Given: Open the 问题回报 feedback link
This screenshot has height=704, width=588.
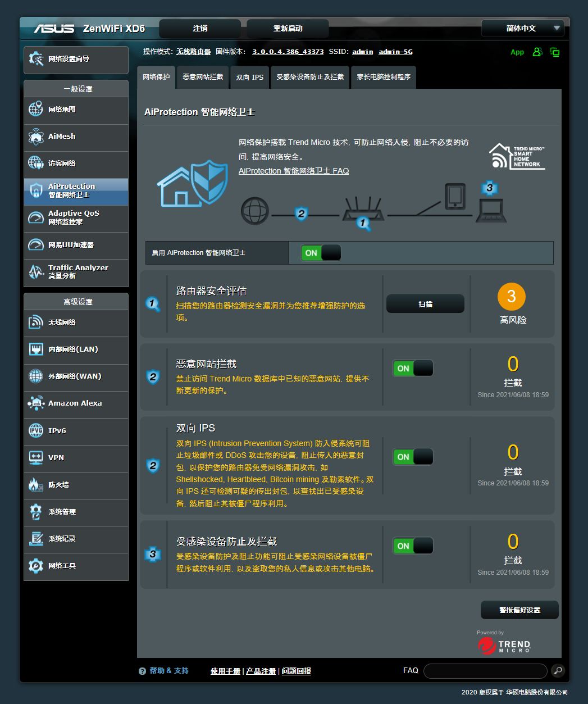Looking at the screenshot, I should (297, 671).
